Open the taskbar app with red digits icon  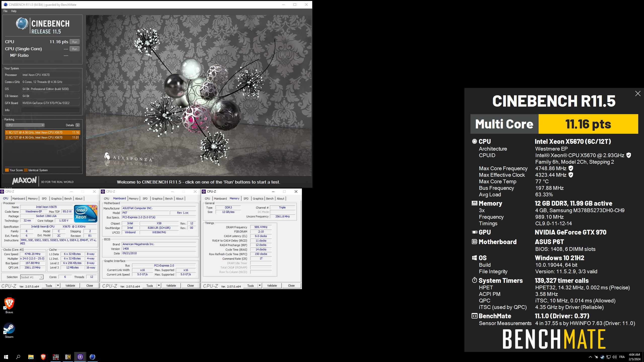tap(56, 357)
